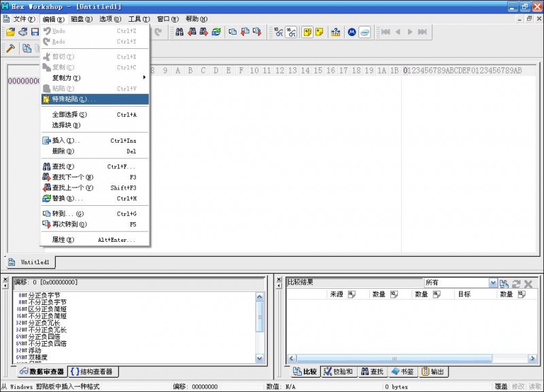Switch to the 书签 tab
The height and width of the screenshot is (392, 544).
pos(403,372)
